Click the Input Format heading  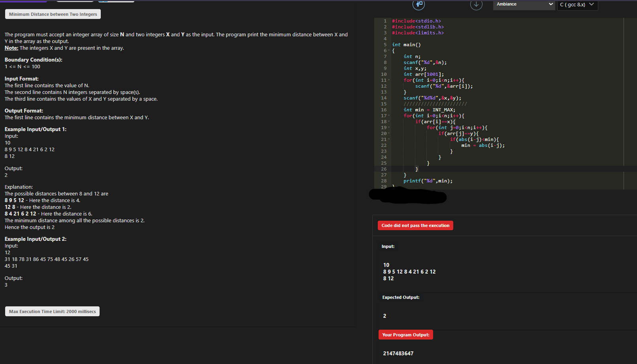tap(22, 79)
